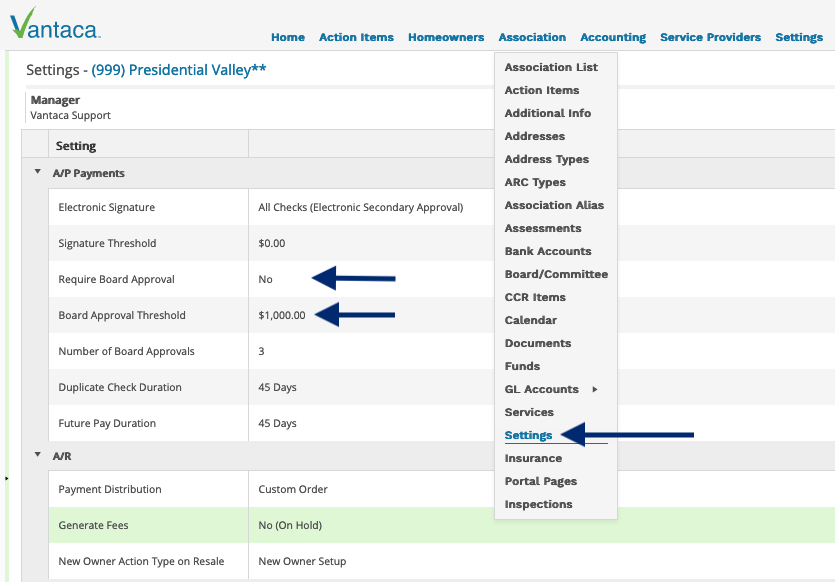Image resolution: width=835 pixels, height=582 pixels.
Task: Collapse the A/R section
Action: click(36, 454)
